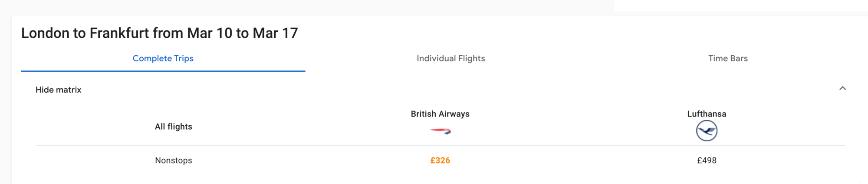Click the white box in the upper corner
This screenshot has height=184, width=868.
pyautogui.click(x=741, y=5)
